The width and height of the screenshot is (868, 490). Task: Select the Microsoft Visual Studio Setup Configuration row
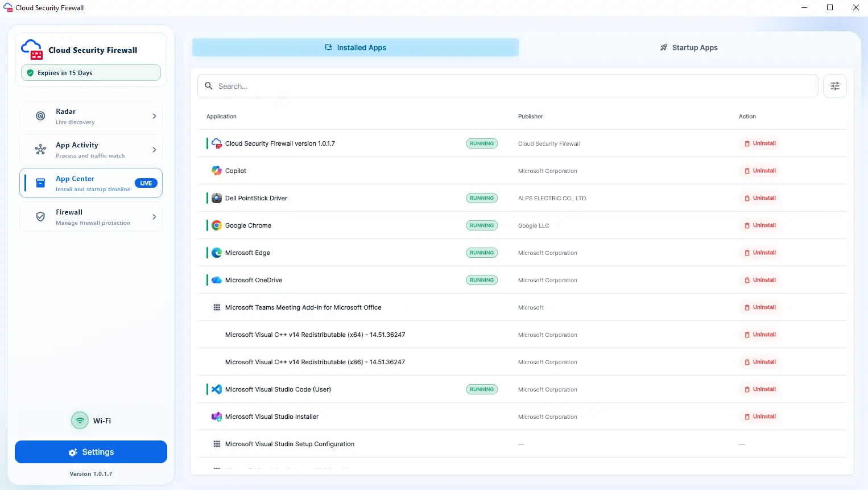pyautogui.click(x=522, y=444)
